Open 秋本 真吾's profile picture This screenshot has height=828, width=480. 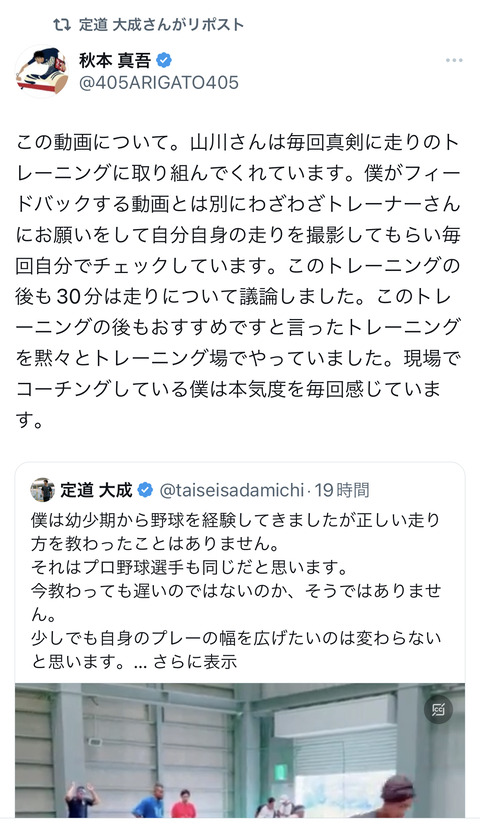pos(42,71)
